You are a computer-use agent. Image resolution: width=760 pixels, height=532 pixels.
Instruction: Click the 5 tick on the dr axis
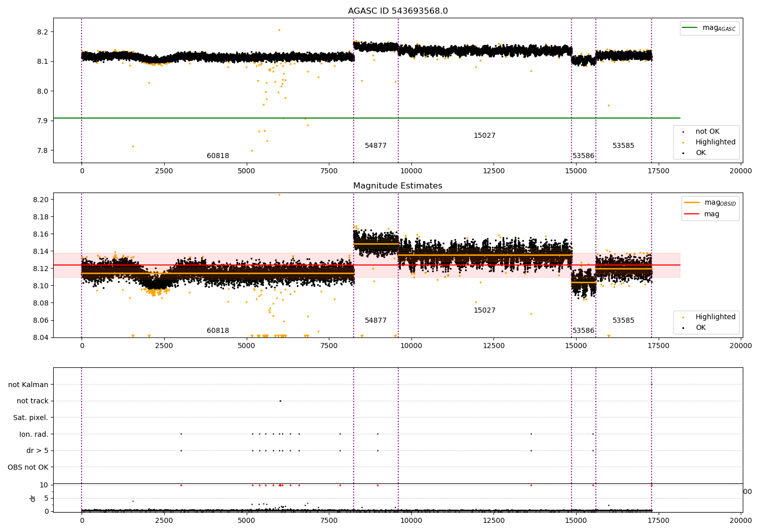click(46, 499)
